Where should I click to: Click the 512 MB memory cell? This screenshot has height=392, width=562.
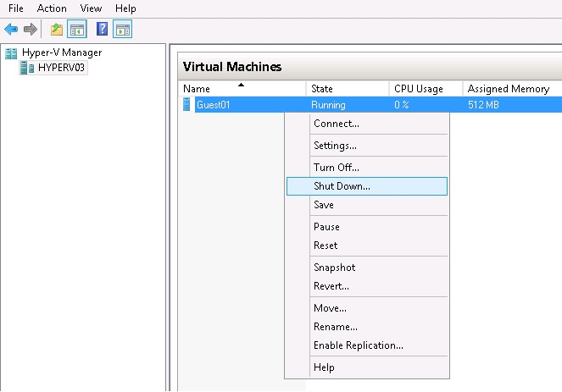pos(483,105)
